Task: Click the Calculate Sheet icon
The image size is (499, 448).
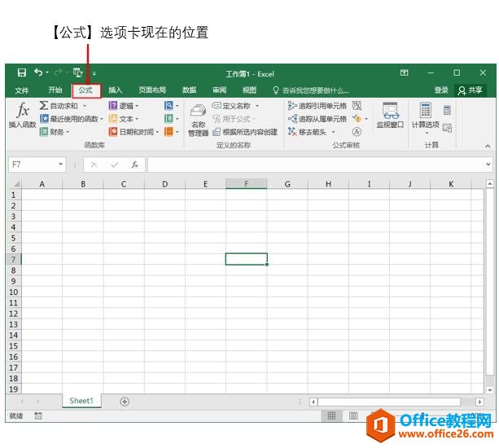Action: coord(447,128)
